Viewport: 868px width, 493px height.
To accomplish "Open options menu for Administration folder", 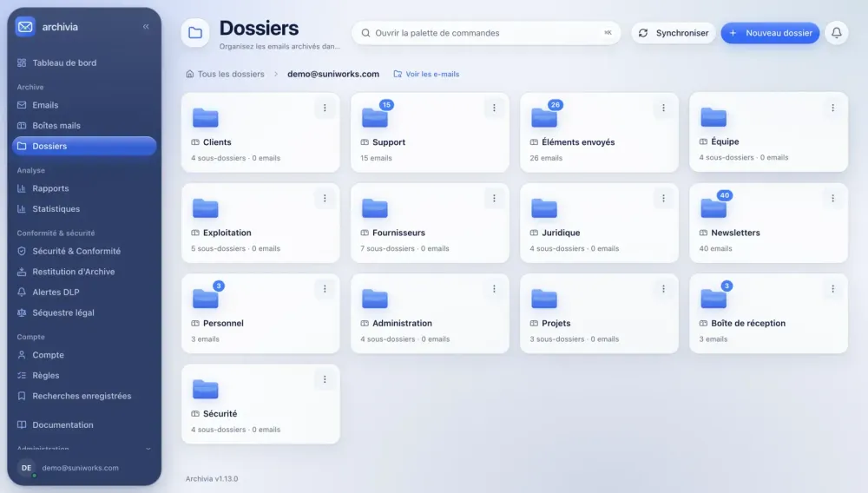I will (x=495, y=289).
